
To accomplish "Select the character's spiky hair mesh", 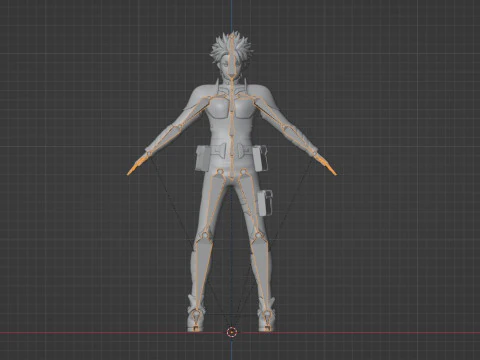I will pos(231,47).
